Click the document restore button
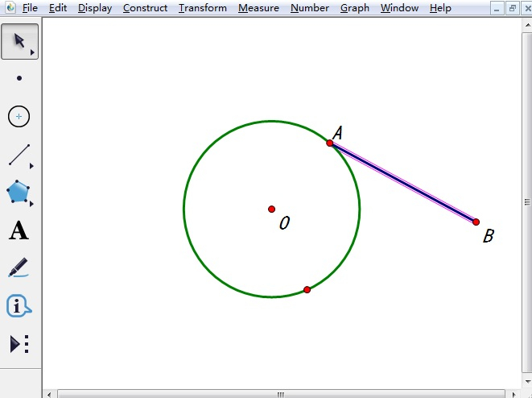 click(x=512, y=8)
